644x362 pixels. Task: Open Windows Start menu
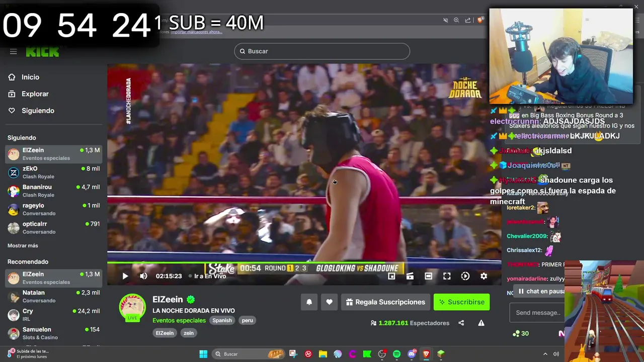(x=203, y=354)
